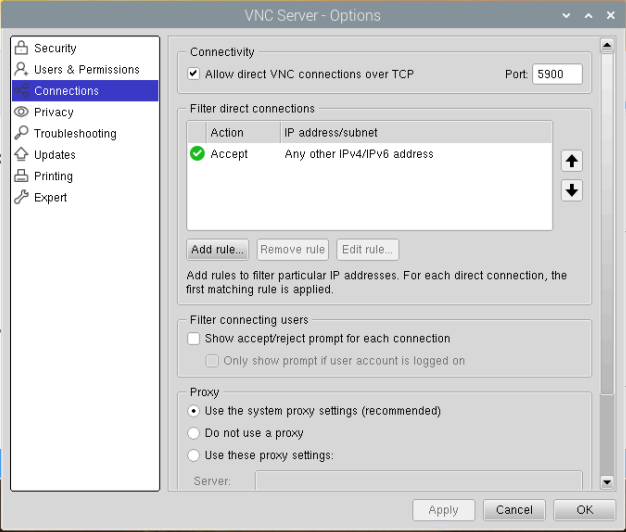Click the Troubleshooting magnifier icon
The height and width of the screenshot is (532, 626).
[21, 133]
